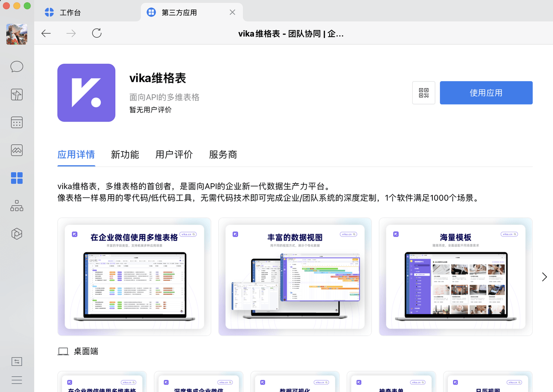Open the 在企业微信使用多维表格 screenshot
This screenshot has height=392, width=553.
pos(134,277)
